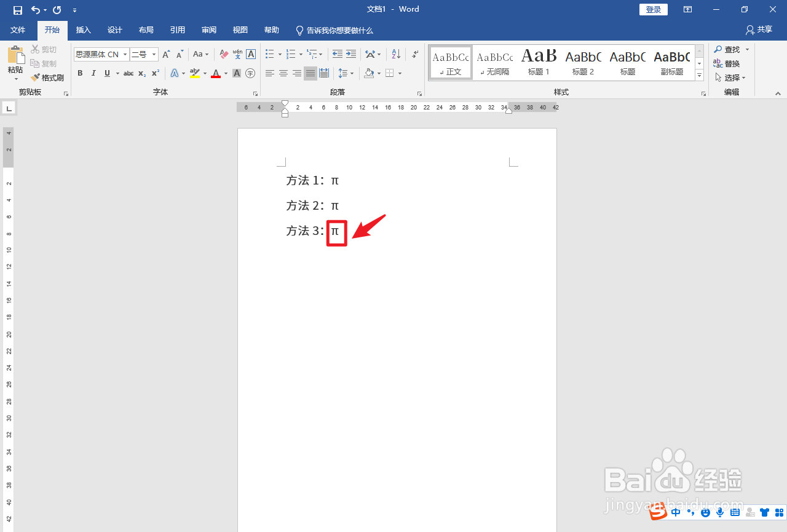
Task: Switch to the 审阅 (Review) tab
Action: [208, 30]
